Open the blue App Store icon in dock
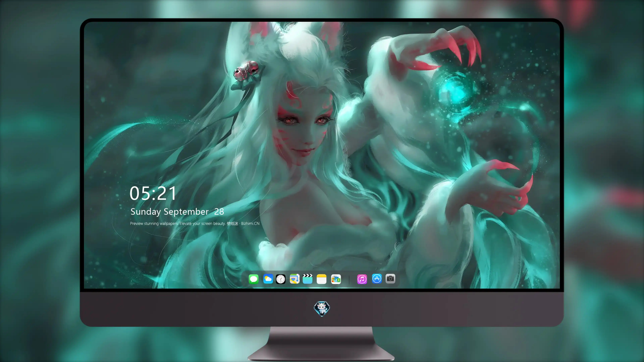 pyautogui.click(x=377, y=279)
